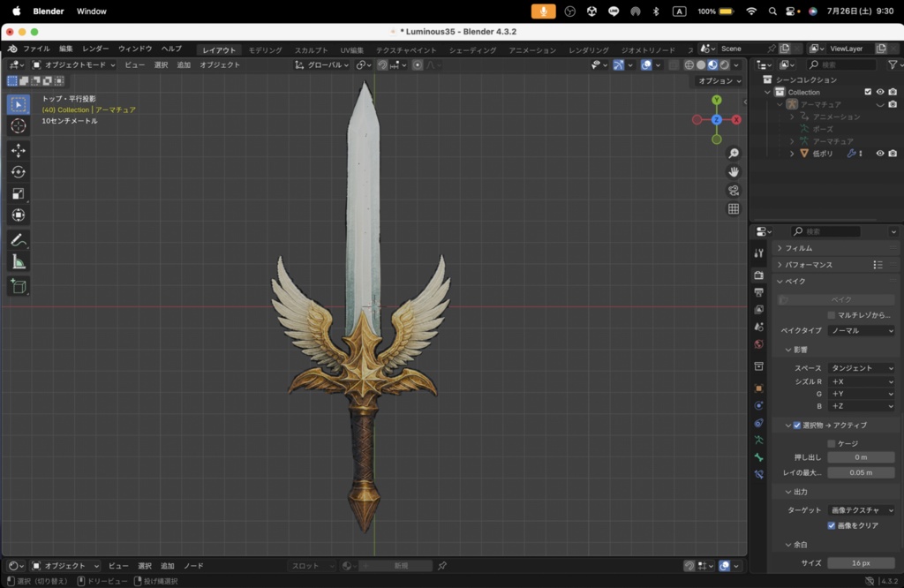Toggle 低ポリ visibility eye icon
The width and height of the screenshot is (904, 588).
pos(880,154)
